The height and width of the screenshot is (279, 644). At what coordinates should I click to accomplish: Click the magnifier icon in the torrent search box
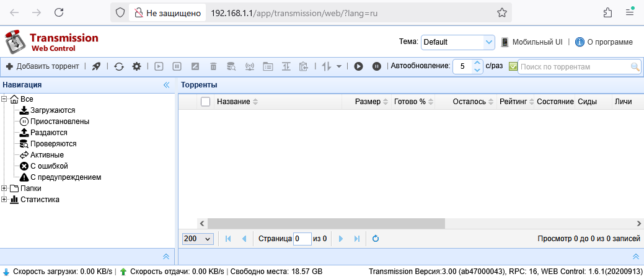click(x=635, y=67)
